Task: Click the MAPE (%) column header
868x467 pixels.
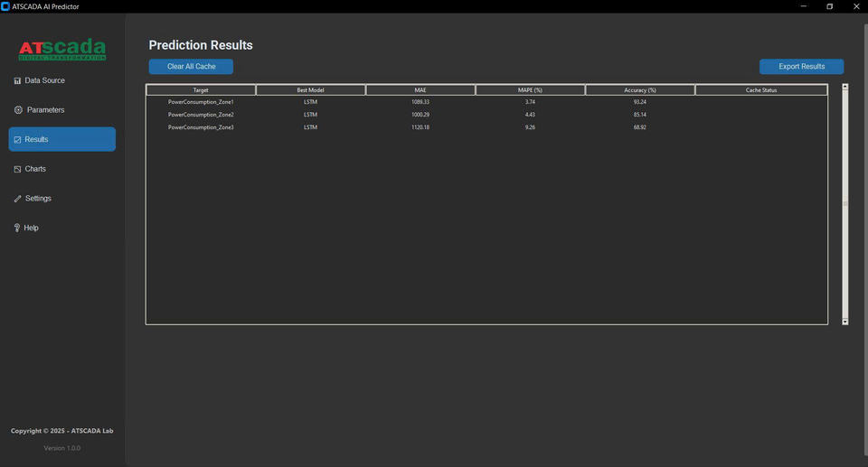Action: [531, 90]
